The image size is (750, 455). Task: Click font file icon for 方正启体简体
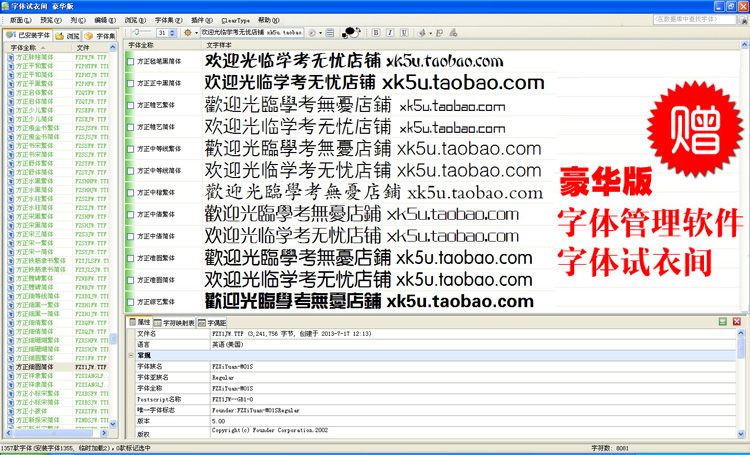click(x=11, y=101)
